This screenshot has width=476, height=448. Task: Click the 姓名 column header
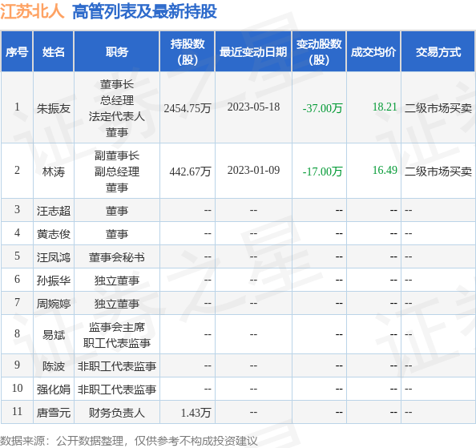(x=54, y=52)
